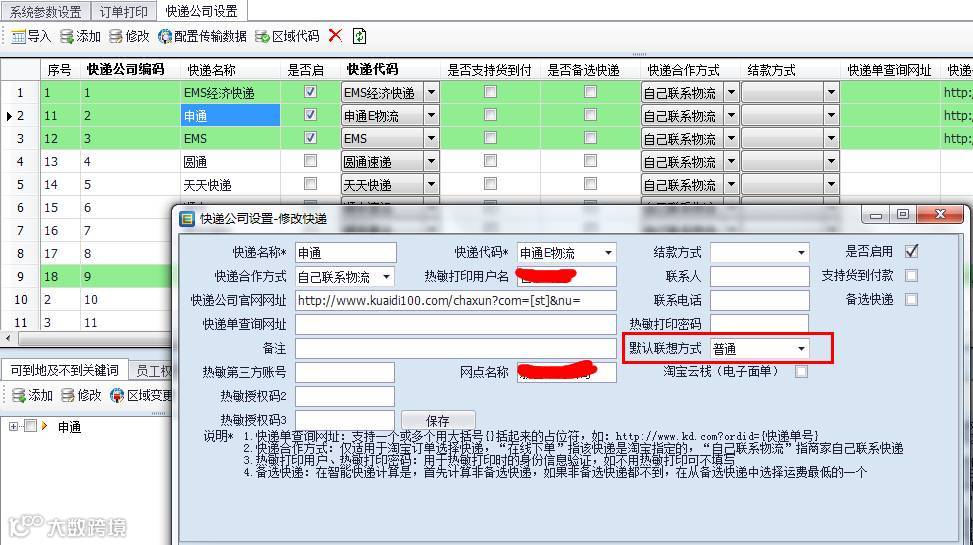Enable 备选快递 checkbox in dialog
The height and width of the screenshot is (545, 973).
coord(911,299)
